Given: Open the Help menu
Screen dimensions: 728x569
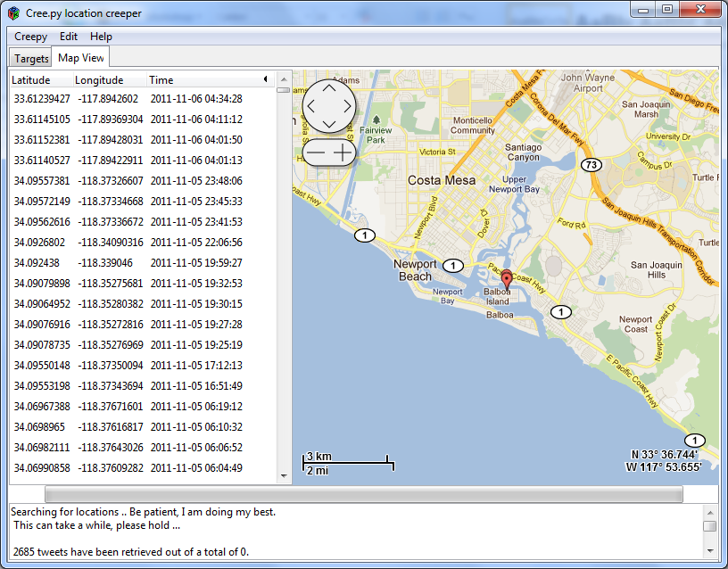Looking at the screenshot, I should pos(101,37).
